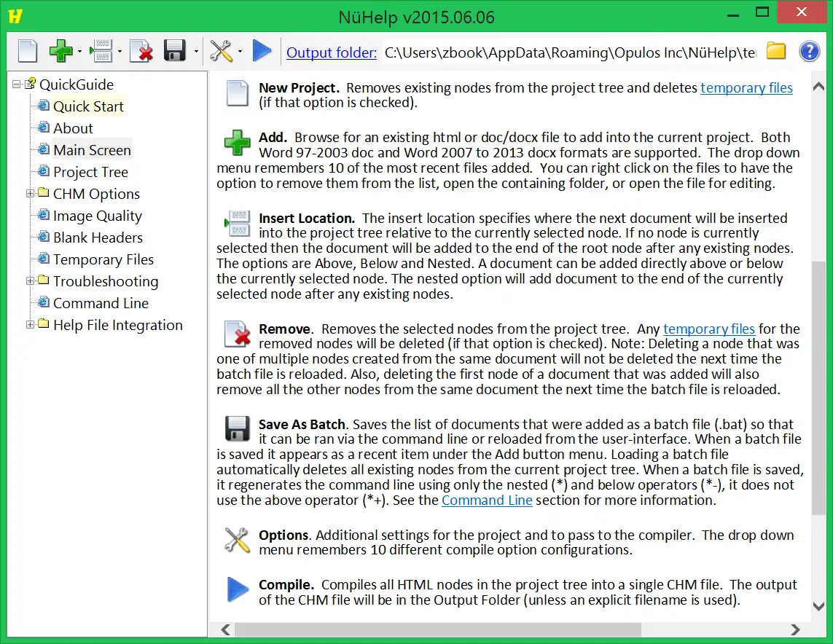Collapse the QuickGuide root node
Screen dimensions: 833x644
click(x=17, y=85)
